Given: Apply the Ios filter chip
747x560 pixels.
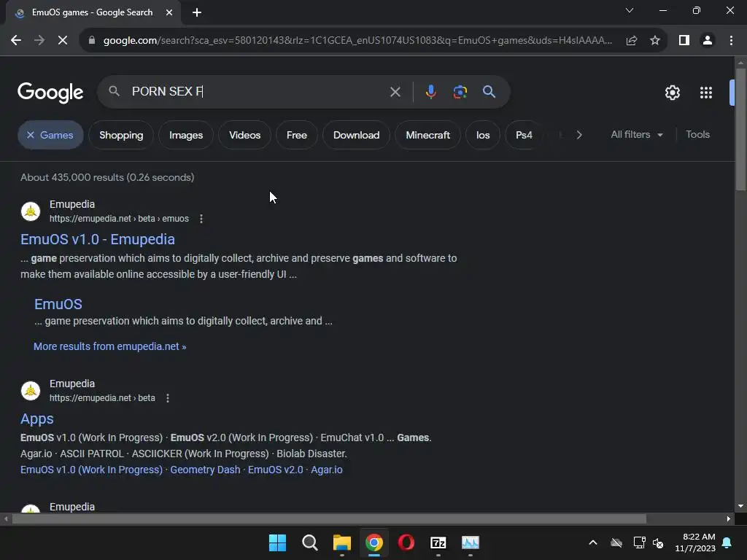Looking at the screenshot, I should [483, 135].
